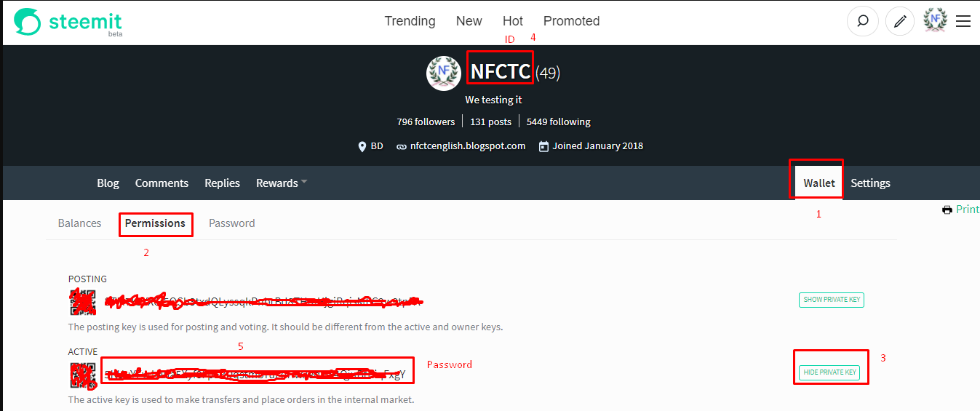
Task: Click the 'We testing it' bio text
Action: point(493,100)
